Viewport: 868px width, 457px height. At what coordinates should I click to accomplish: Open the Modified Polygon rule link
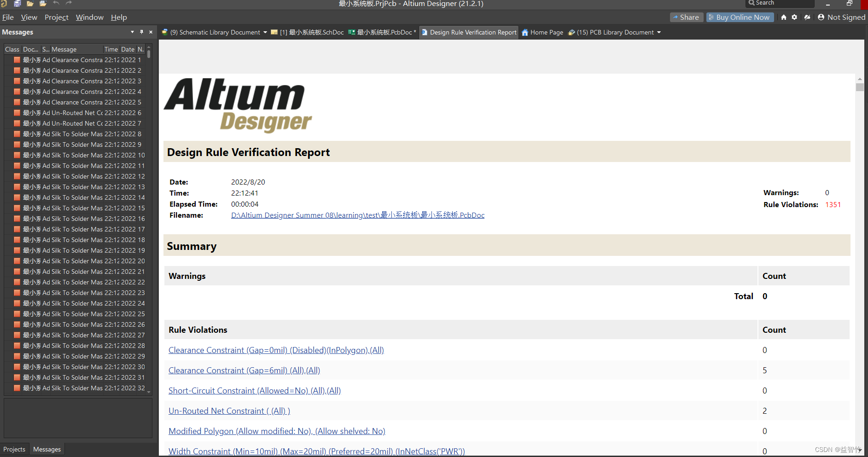[x=277, y=431]
